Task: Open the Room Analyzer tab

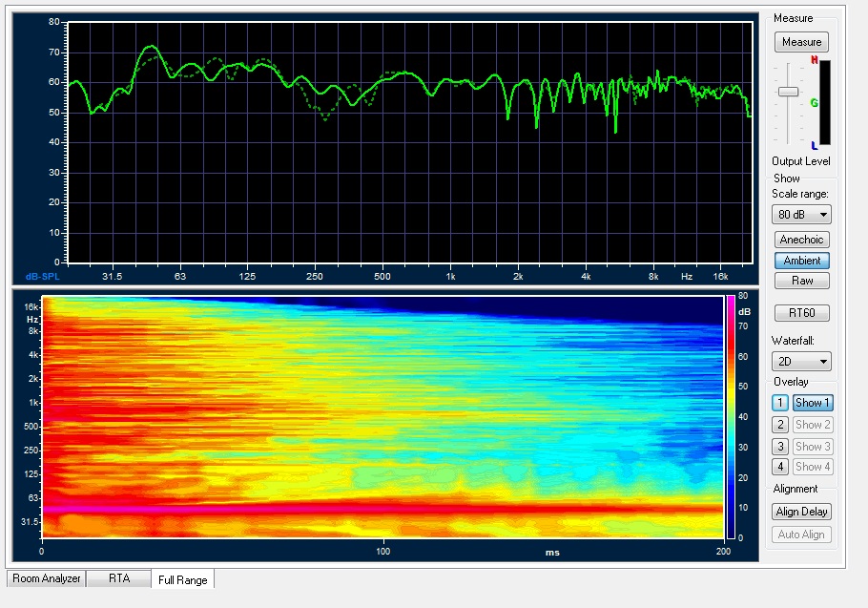Action: pos(46,578)
